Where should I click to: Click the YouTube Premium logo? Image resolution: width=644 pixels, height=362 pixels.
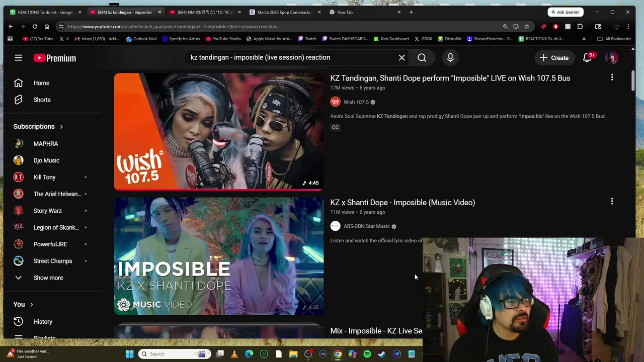(x=55, y=58)
